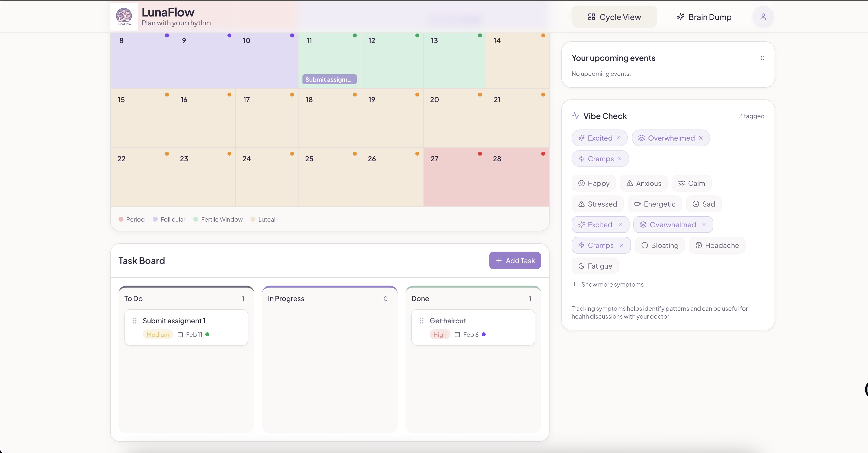
Task: Click drag handle on Get haircut task
Action: (x=421, y=321)
